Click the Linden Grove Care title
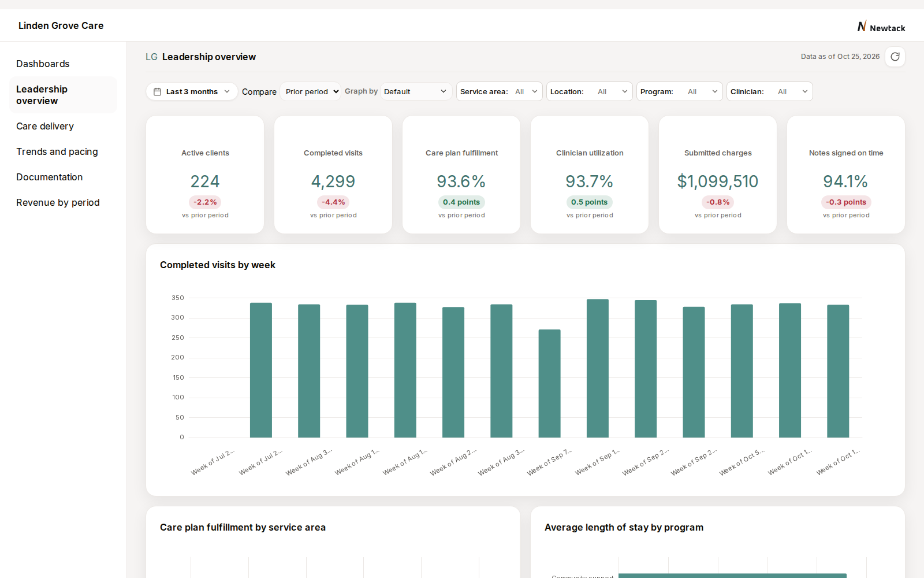924x578 pixels. [x=61, y=25]
